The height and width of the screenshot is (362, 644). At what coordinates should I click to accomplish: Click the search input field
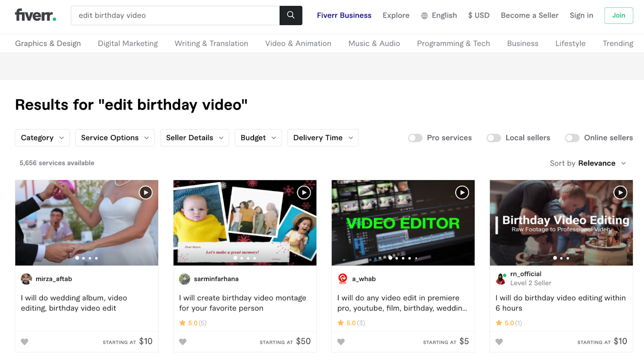(175, 15)
